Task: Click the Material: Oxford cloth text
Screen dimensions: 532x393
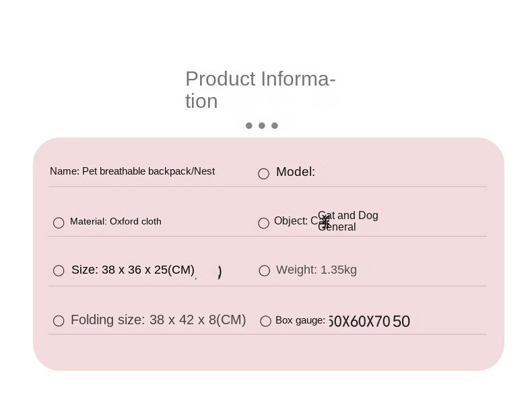Action: pos(116,222)
